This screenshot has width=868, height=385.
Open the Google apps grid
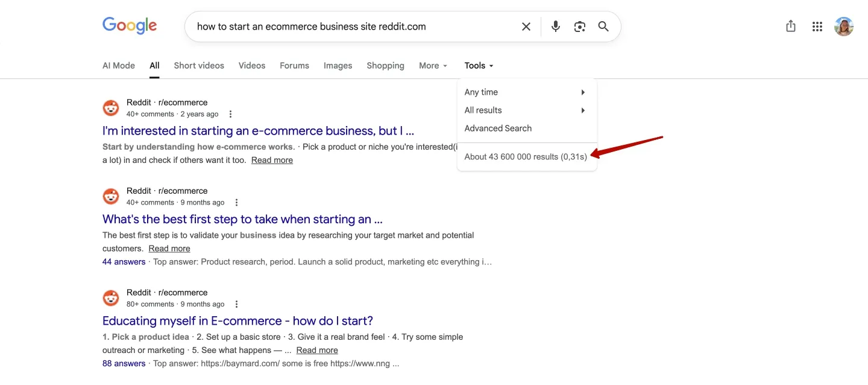coord(817,26)
